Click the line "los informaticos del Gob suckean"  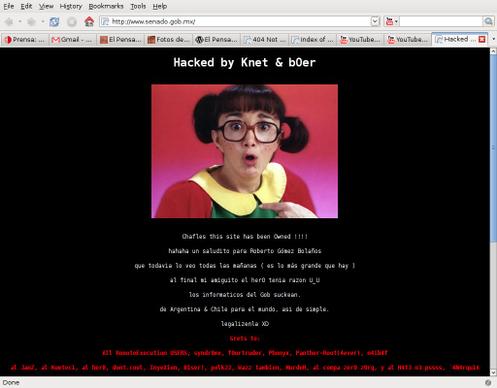(245, 295)
